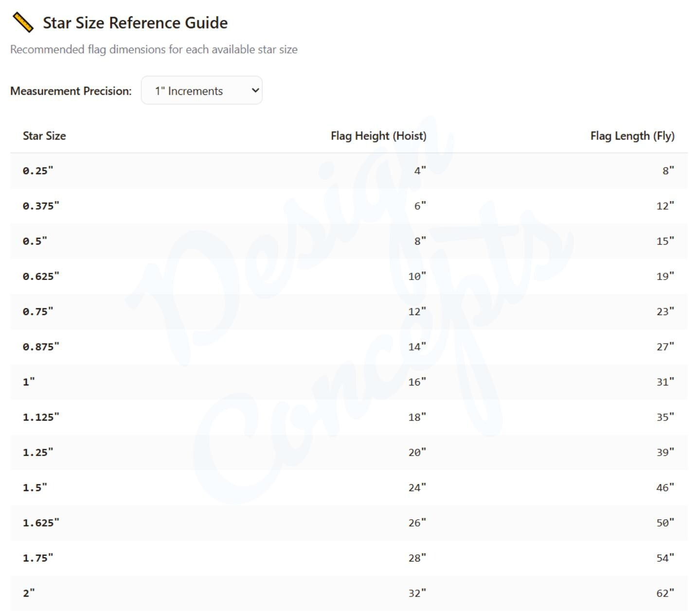Click the 32" hoist value

coord(417,593)
